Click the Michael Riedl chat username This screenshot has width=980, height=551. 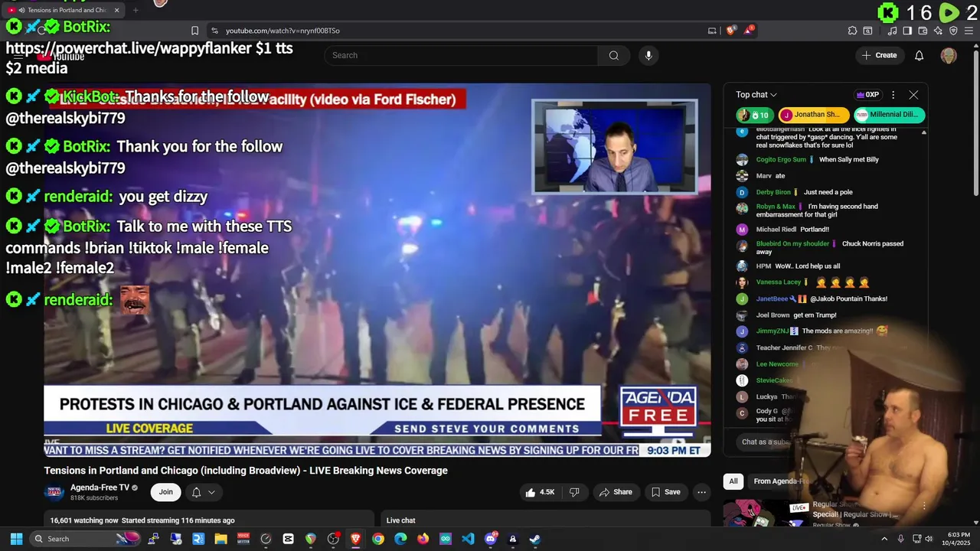coord(776,229)
